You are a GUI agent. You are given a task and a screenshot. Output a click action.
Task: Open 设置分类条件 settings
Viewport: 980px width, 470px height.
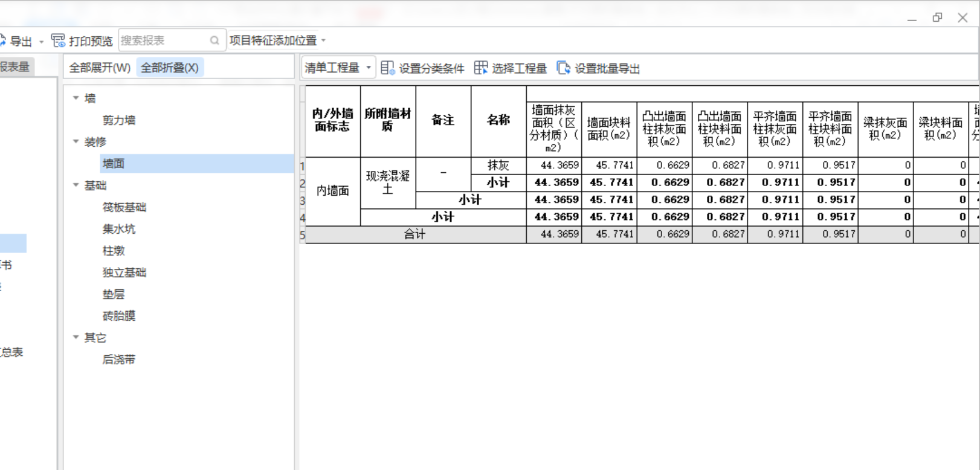(431, 68)
